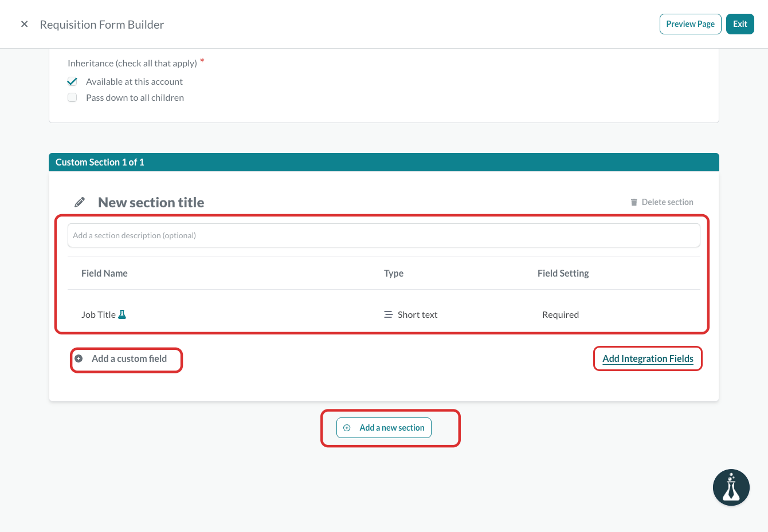Screen dimensions: 768x532
Task: Click the Inheritance (check all that apply) label
Action: [132, 63]
